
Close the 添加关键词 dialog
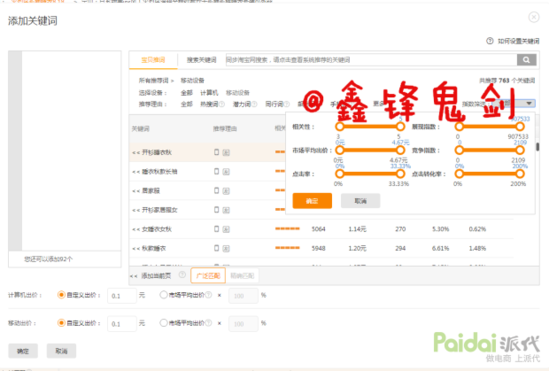[x=534, y=17]
